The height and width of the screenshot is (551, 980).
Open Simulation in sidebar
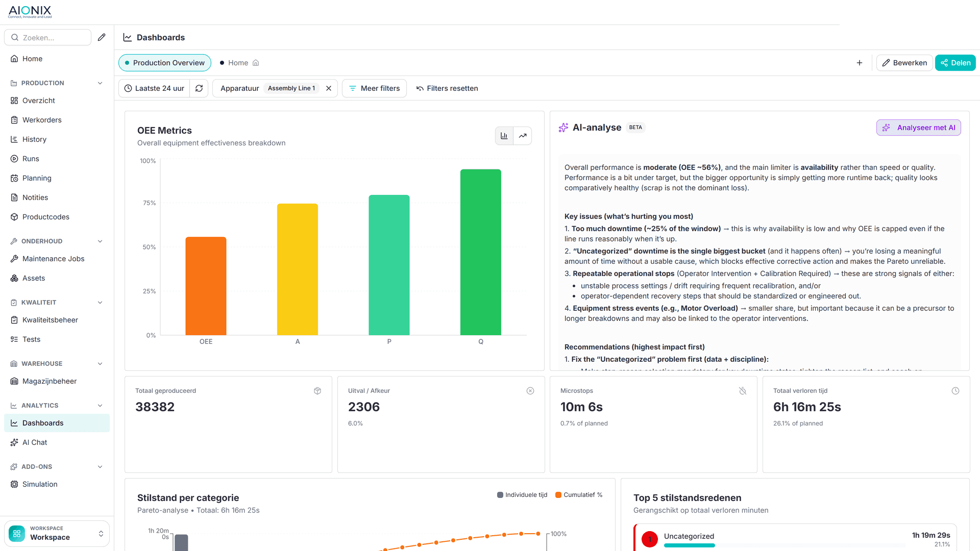(57, 484)
